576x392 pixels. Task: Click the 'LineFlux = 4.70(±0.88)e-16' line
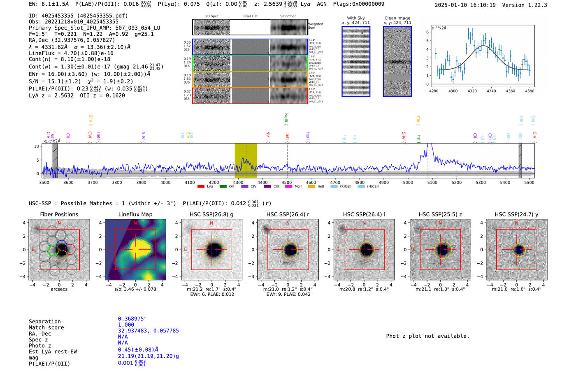tap(71, 53)
